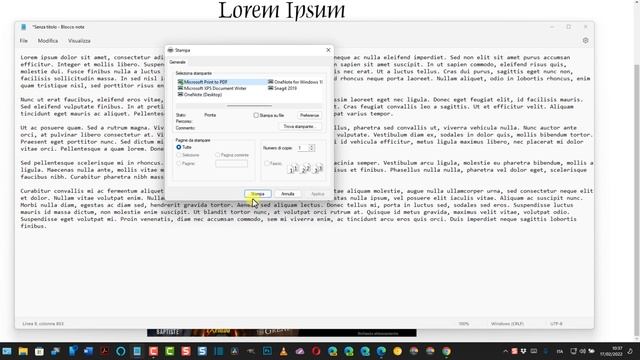Screen dimensions: 640x360
Task: Open the Modifica menu
Action: [48, 41]
